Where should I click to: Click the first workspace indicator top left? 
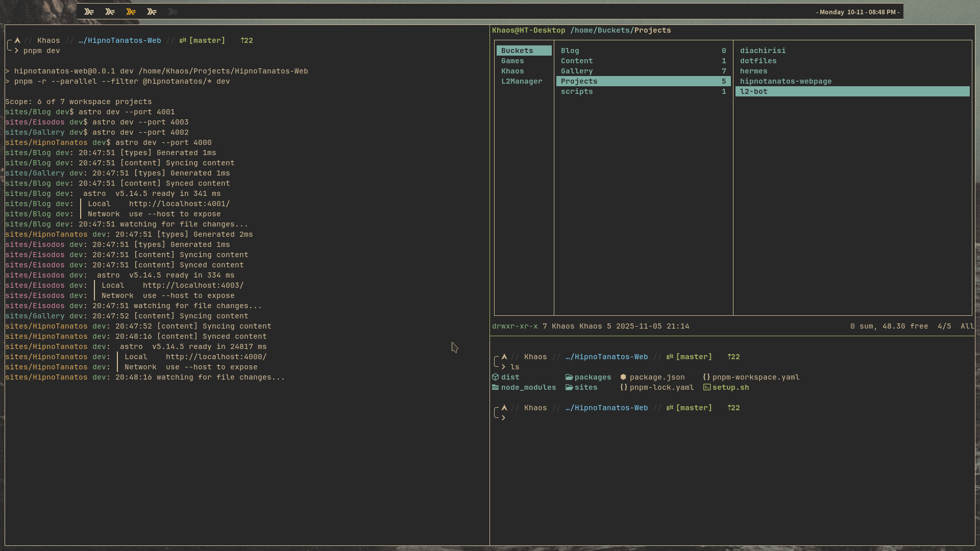(89, 11)
